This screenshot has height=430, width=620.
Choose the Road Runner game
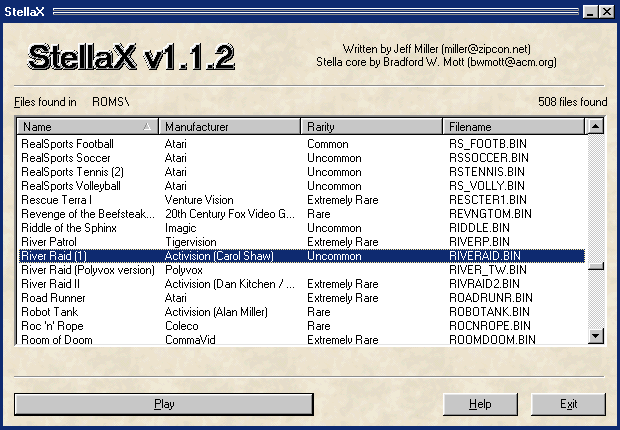pyautogui.click(x=53, y=298)
